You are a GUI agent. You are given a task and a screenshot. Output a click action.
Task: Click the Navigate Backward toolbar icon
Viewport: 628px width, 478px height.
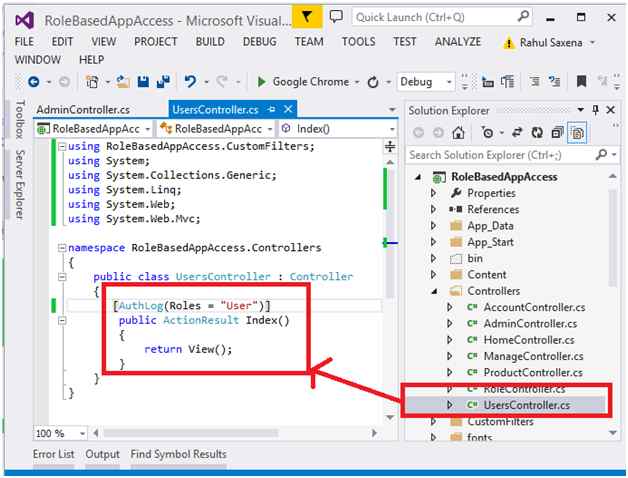point(34,82)
